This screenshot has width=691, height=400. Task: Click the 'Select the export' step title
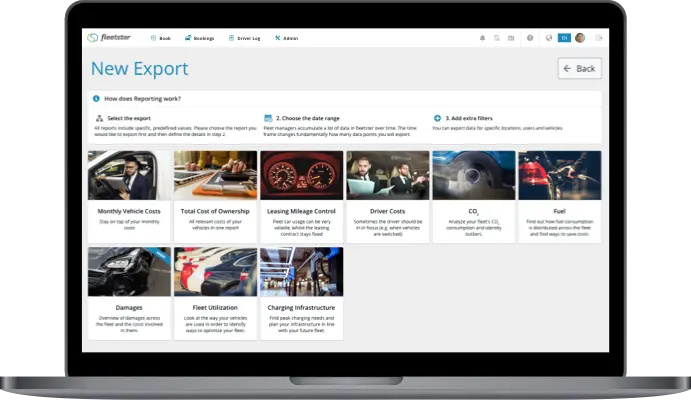pos(129,118)
